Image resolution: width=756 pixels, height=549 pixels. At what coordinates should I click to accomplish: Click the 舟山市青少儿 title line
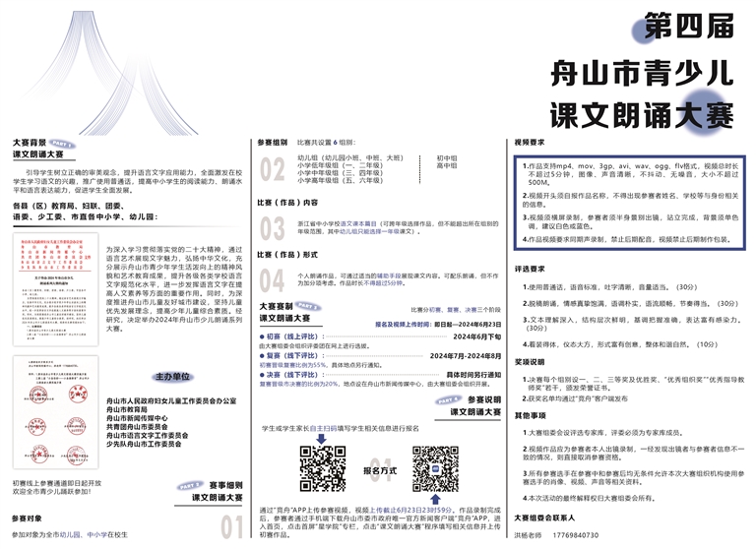[642, 73]
